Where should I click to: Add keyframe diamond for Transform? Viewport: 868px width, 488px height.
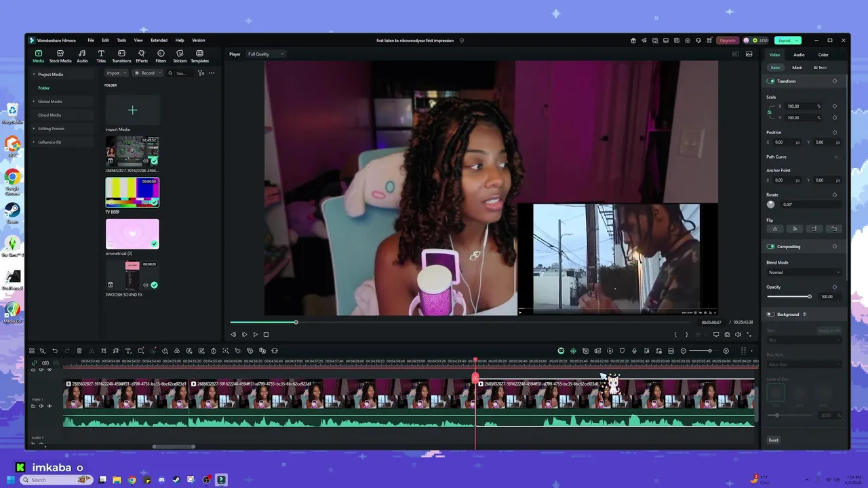pos(835,81)
